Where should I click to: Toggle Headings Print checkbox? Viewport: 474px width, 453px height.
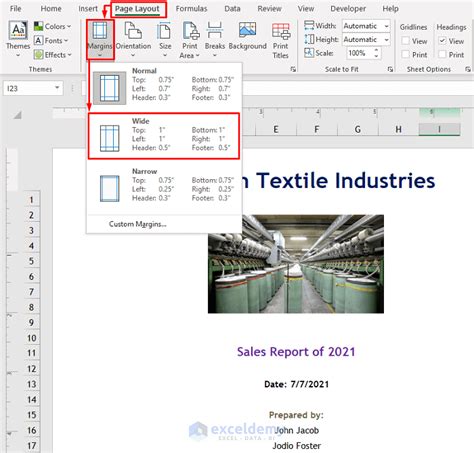click(442, 54)
